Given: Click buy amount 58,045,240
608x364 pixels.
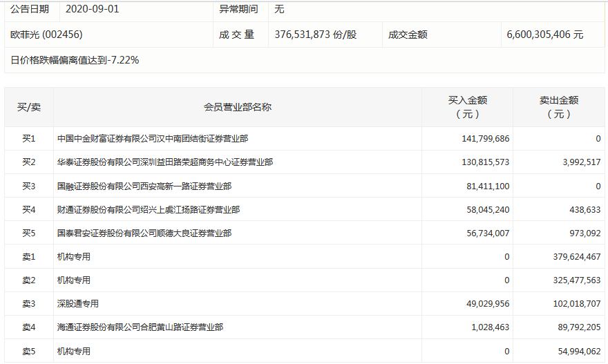Looking at the screenshot, I should point(488,210).
